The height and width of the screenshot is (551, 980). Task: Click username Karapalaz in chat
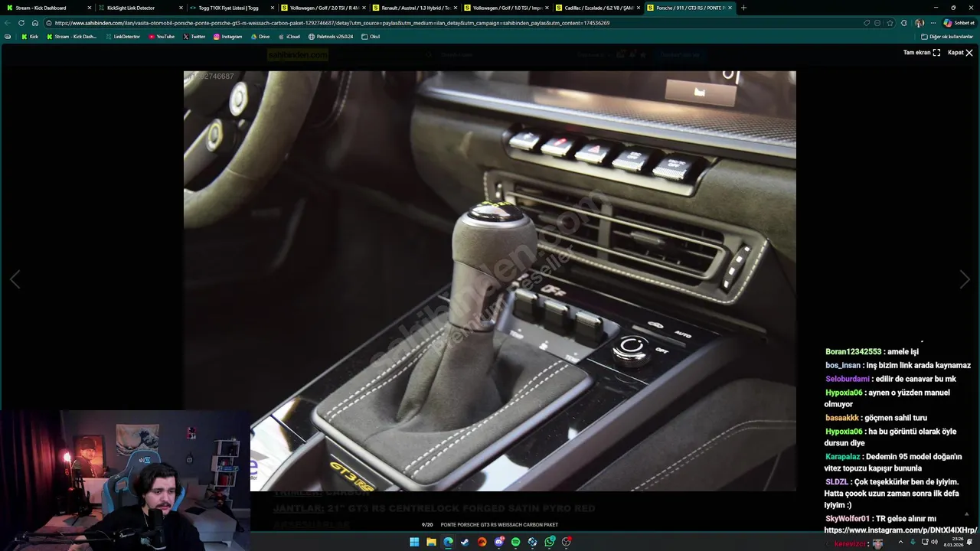pyautogui.click(x=843, y=457)
